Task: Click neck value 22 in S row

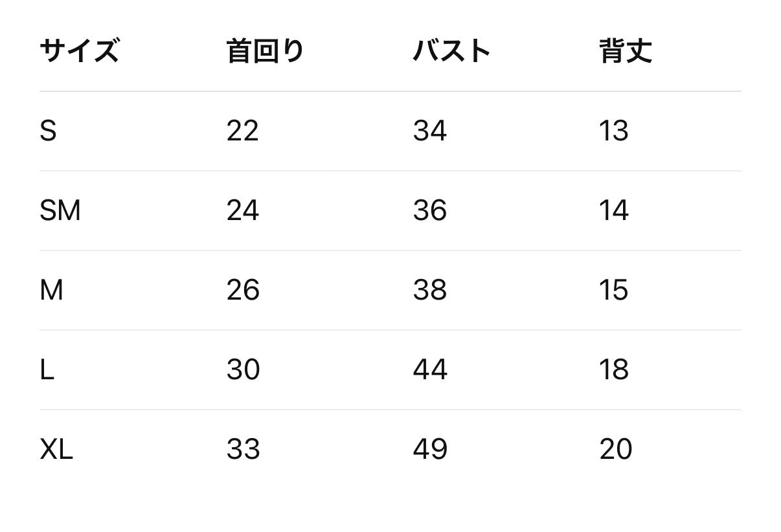Action: tap(242, 131)
